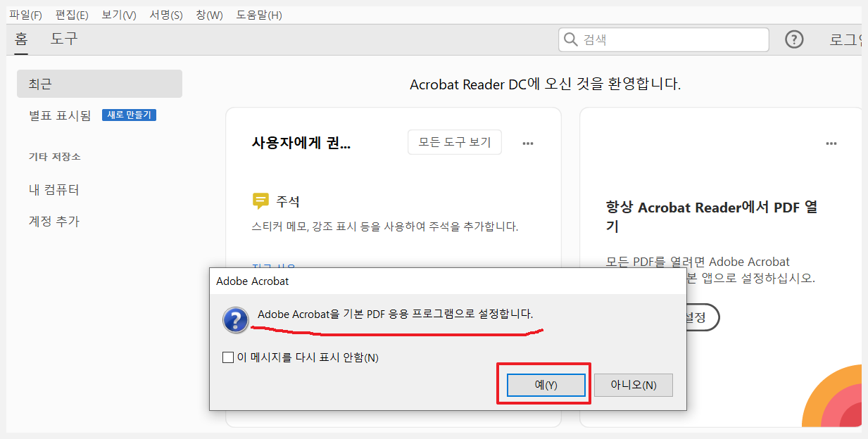Click the 모든 도구 보기 button
The image size is (868, 439).
pyautogui.click(x=455, y=142)
